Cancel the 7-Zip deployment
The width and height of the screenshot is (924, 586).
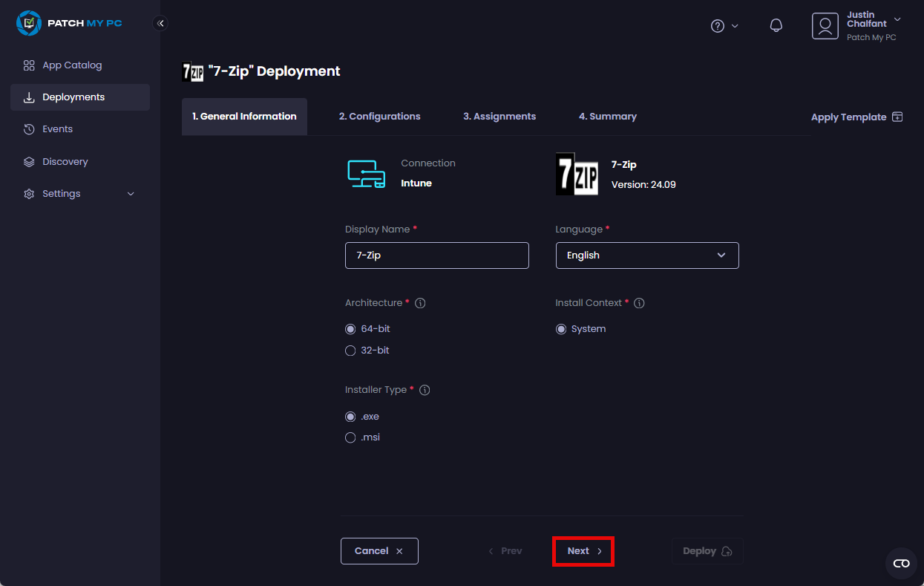[379, 551]
